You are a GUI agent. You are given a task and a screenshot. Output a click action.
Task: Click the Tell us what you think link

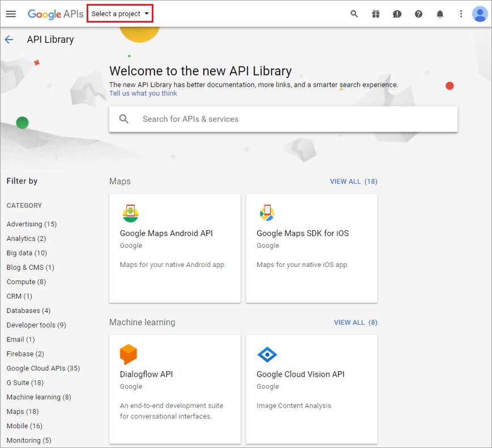click(143, 93)
